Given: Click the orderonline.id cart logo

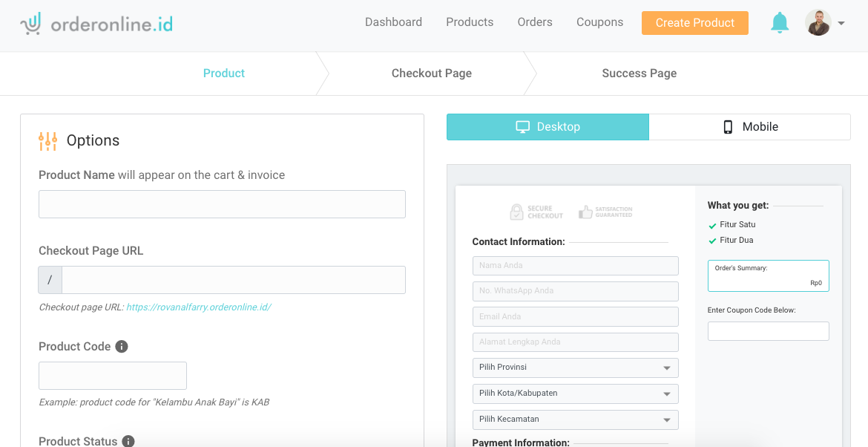Looking at the screenshot, I should click(31, 24).
